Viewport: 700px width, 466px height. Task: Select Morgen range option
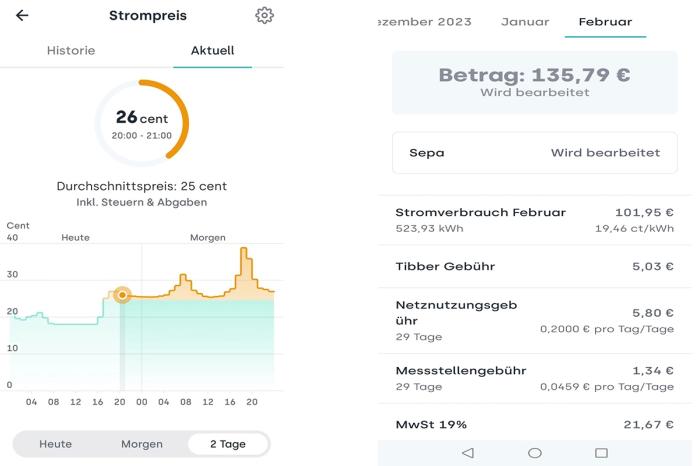141,444
